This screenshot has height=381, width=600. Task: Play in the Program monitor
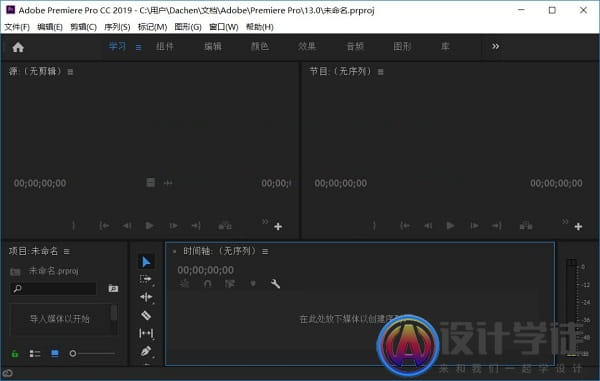coord(450,226)
